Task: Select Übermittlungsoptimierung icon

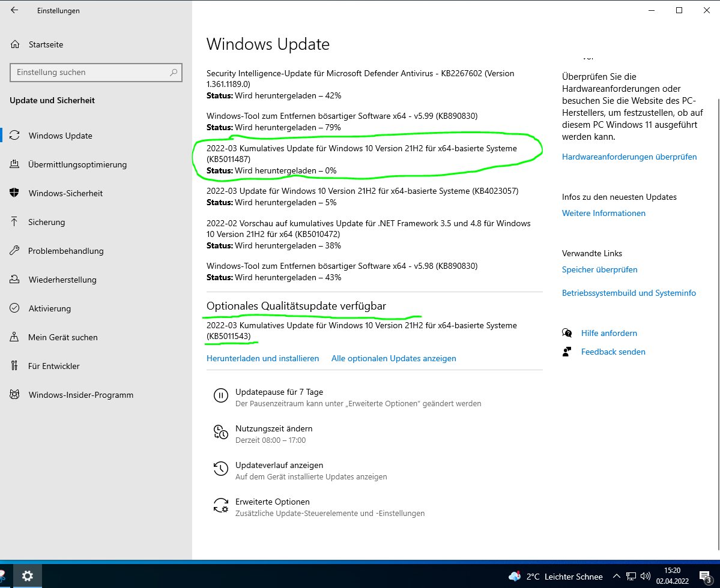Action: [x=14, y=164]
